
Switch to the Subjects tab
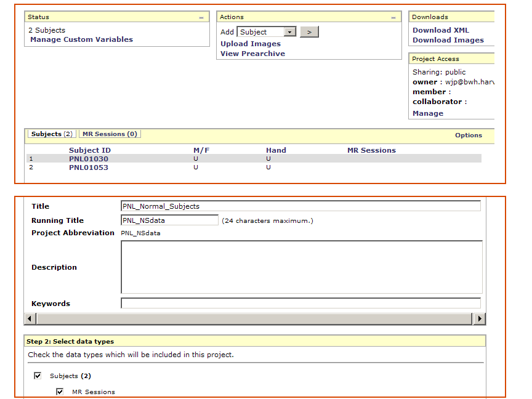tap(51, 134)
